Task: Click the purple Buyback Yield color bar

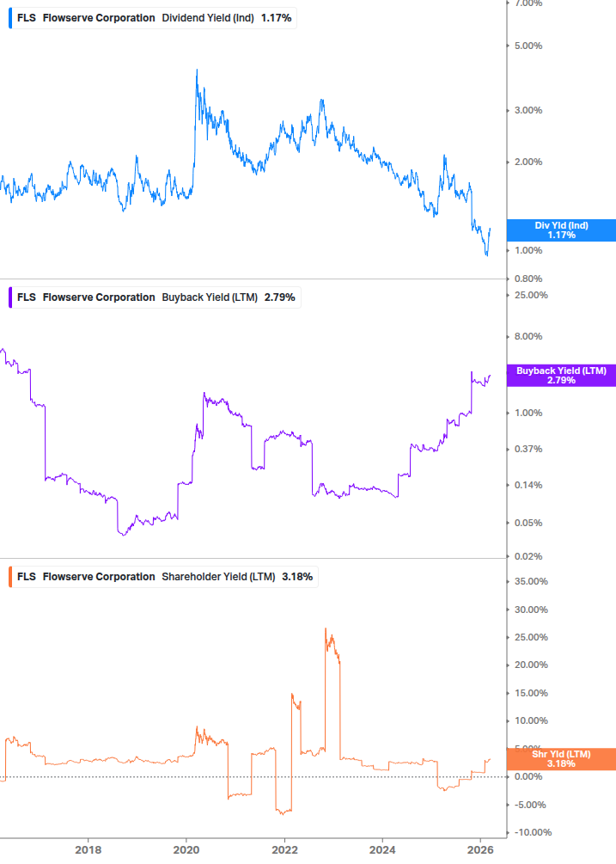Action: click(10, 297)
